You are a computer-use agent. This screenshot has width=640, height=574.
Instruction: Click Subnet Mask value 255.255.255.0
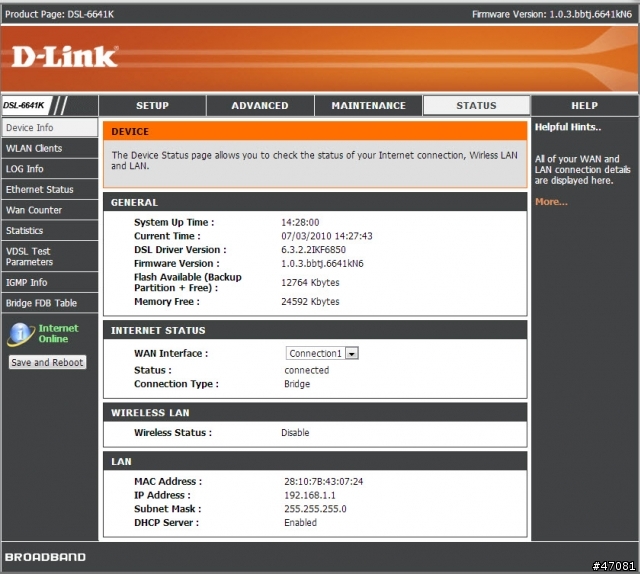315,509
